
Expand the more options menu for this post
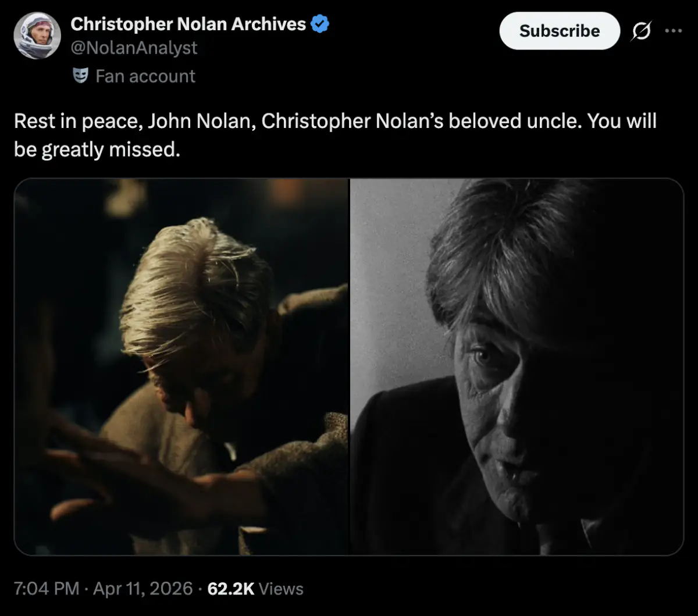pyautogui.click(x=674, y=31)
